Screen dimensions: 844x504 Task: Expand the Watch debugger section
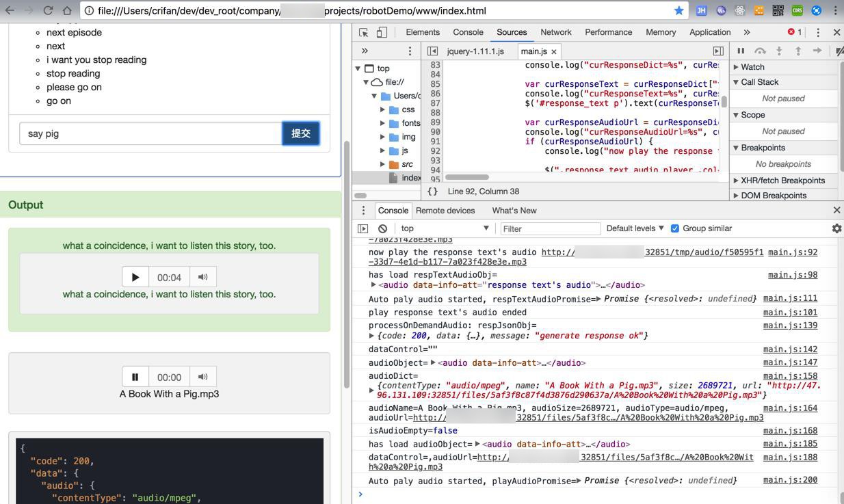[x=737, y=67]
